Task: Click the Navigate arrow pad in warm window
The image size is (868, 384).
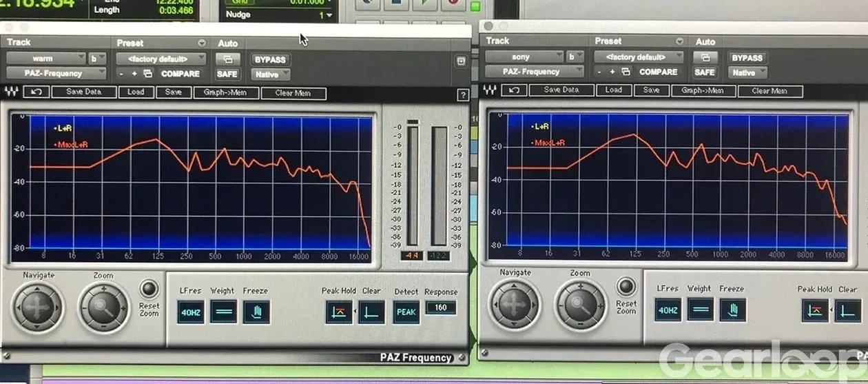Action: 39,307
